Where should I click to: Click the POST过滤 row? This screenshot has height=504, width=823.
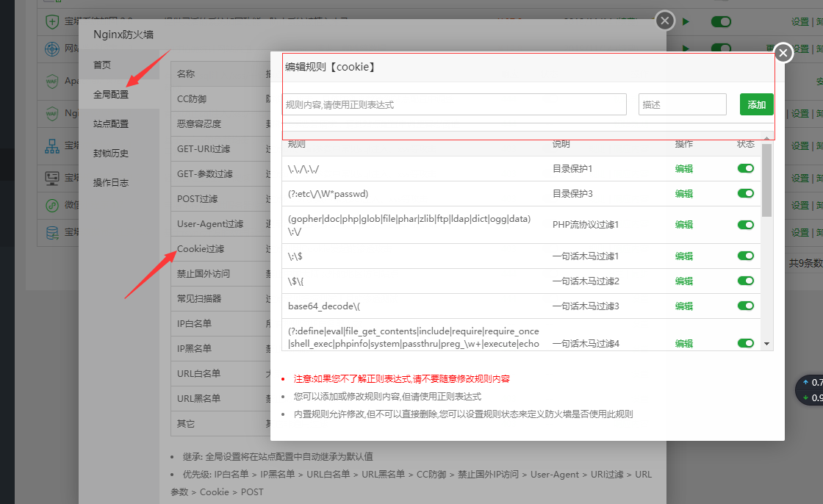click(220, 199)
